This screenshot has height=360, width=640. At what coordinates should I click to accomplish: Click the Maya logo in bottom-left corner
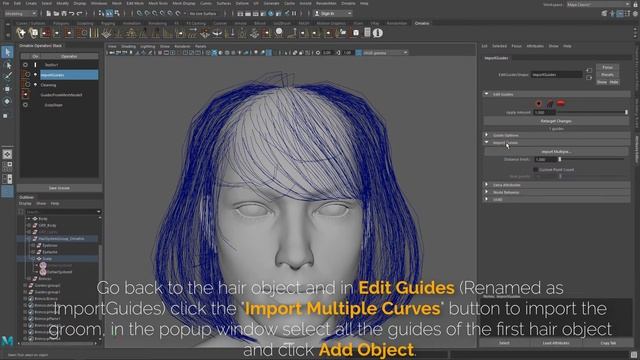click(7, 341)
